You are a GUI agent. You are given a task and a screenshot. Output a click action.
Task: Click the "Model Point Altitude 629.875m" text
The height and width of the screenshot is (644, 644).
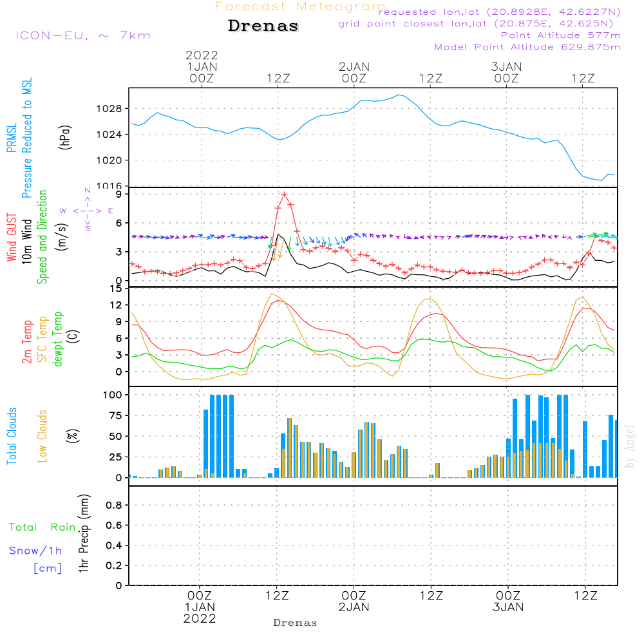tap(527, 47)
